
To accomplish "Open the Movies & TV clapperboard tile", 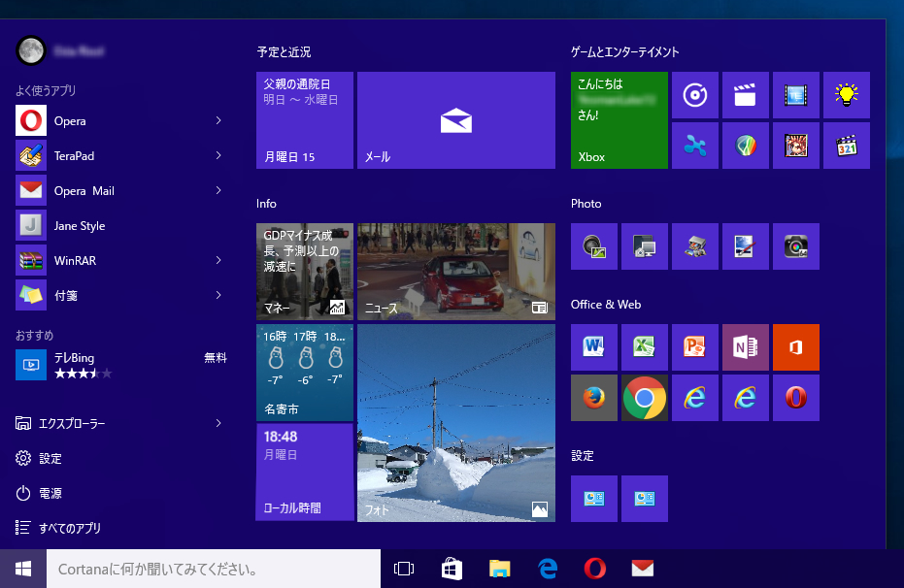I will 746,95.
